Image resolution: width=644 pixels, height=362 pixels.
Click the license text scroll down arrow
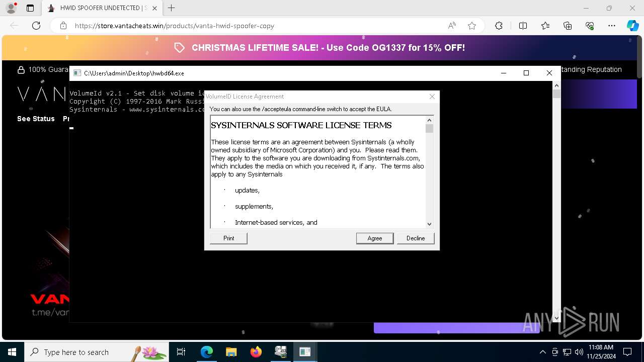tap(429, 224)
